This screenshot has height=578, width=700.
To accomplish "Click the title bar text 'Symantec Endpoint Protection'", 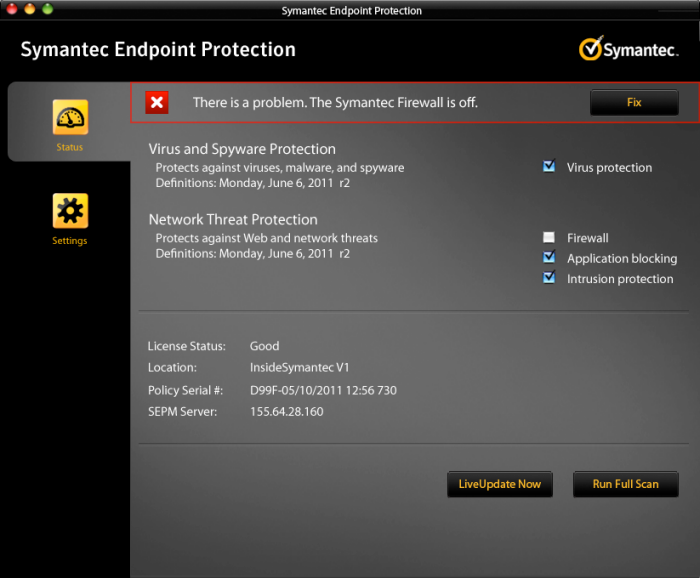I will [351, 11].
